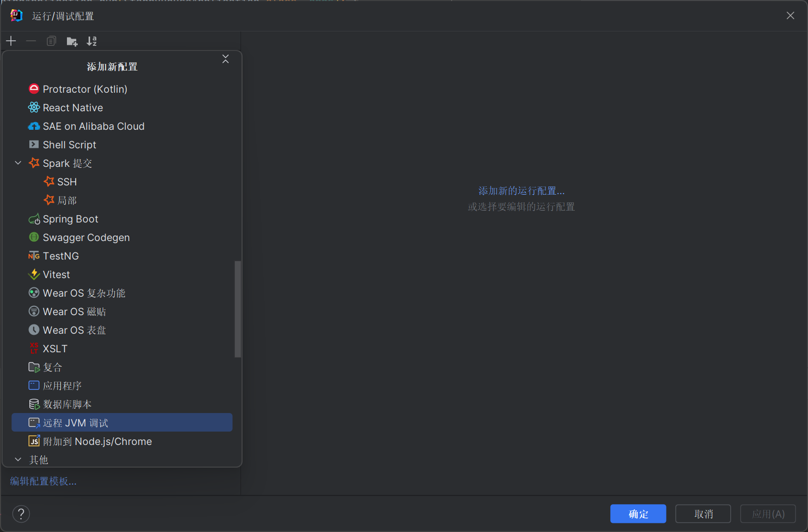Choose 附加到 Node.js/Chrome entry
This screenshot has height=532, width=808.
(122, 441)
